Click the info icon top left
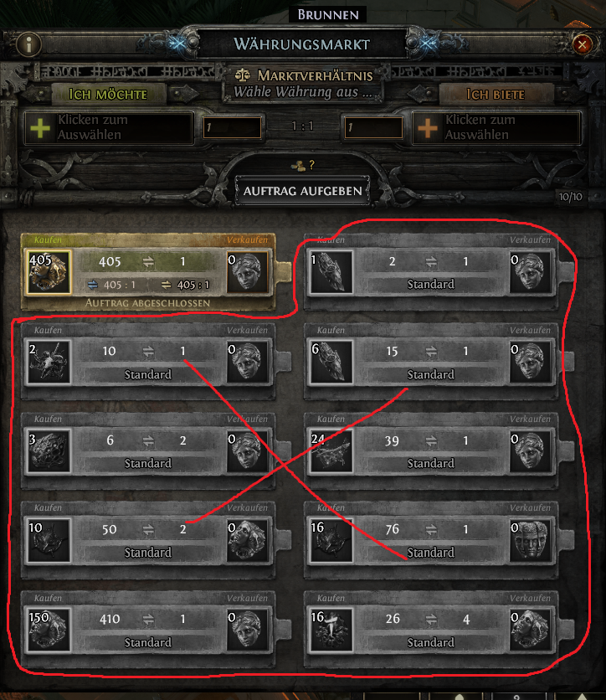Viewport: 606px width, 700px height. (x=29, y=44)
